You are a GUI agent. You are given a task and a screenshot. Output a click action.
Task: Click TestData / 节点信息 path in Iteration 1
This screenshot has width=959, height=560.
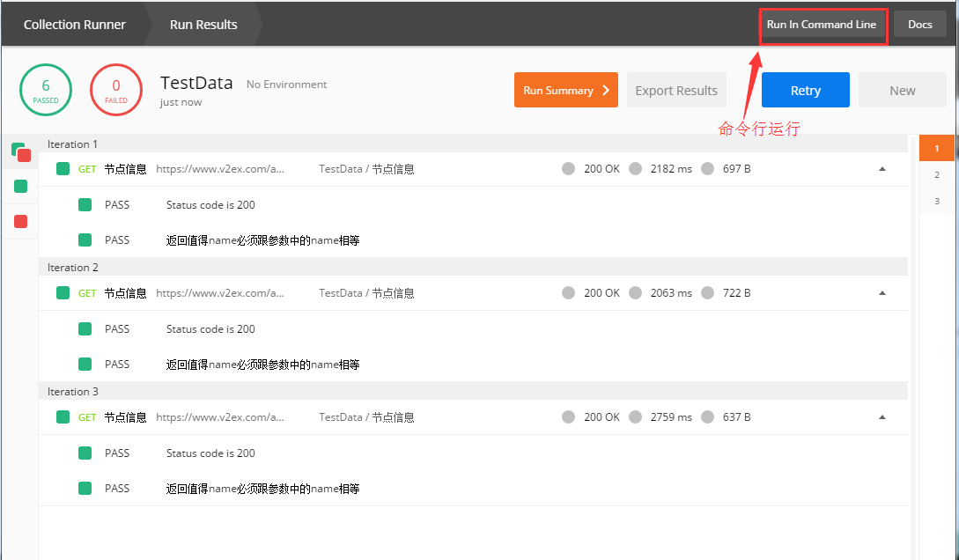pyautogui.click(x=366, y=169)
